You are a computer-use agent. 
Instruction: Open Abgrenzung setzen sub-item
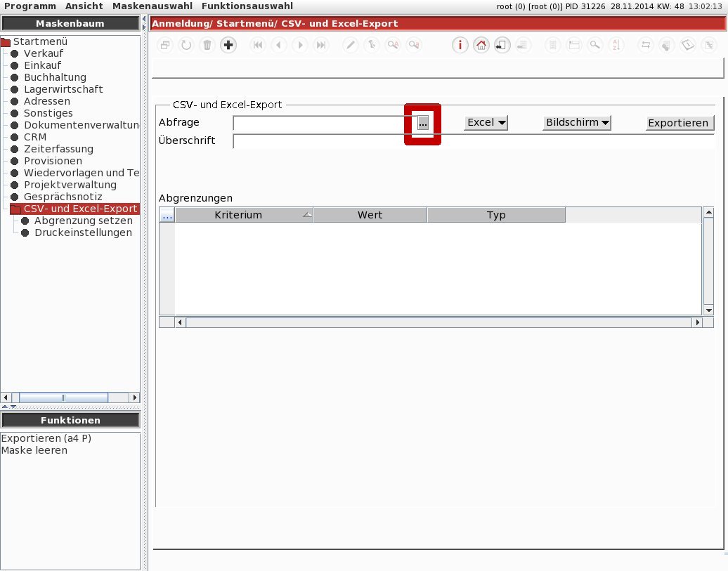84,221
